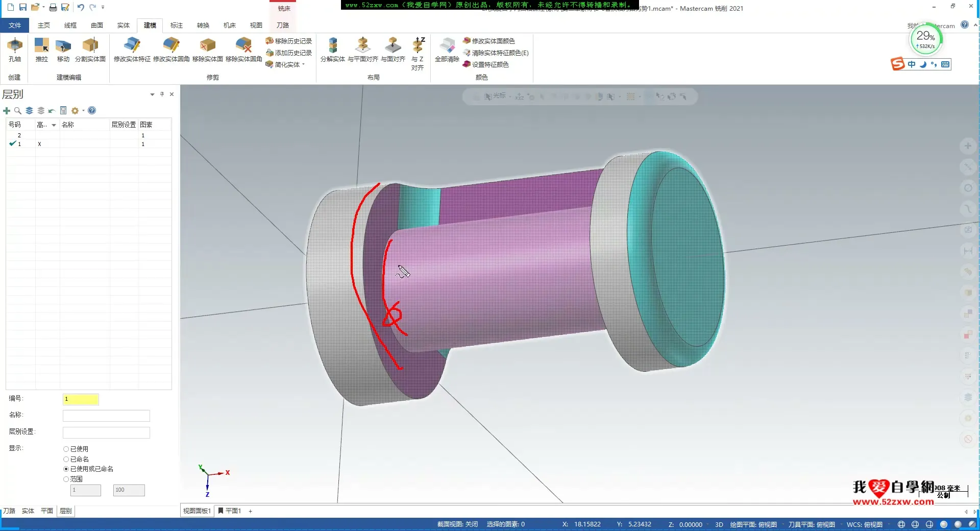980x531 pixels.
Task: Click the 孔轴 (Hole Axis) icon
Action: pos(15,50)
